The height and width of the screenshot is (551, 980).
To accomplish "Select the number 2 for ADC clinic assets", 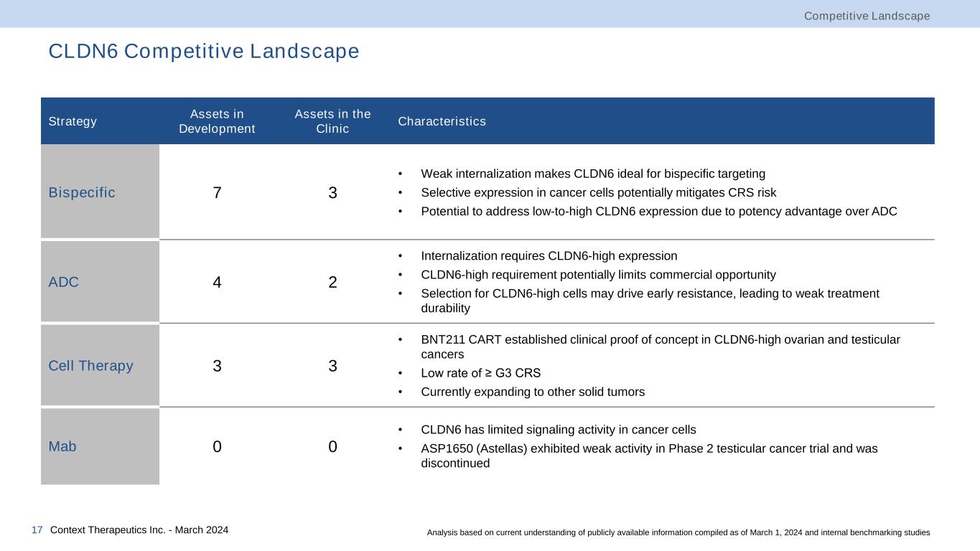I will point(332,283).
